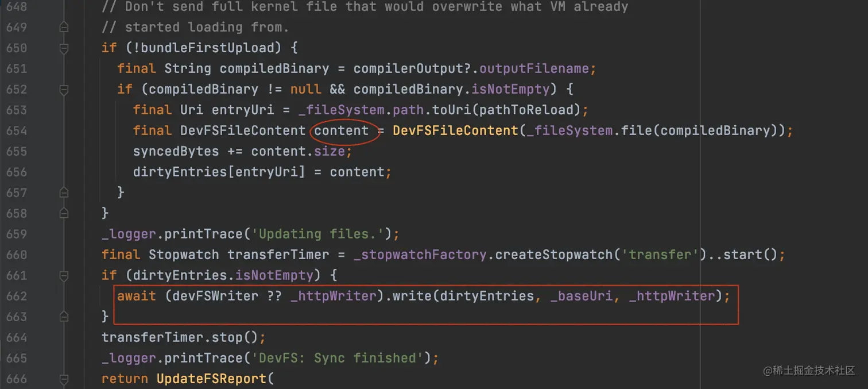Click line number 648 in the gutter
Screen dimensions: 868x389
click(17, 6)
